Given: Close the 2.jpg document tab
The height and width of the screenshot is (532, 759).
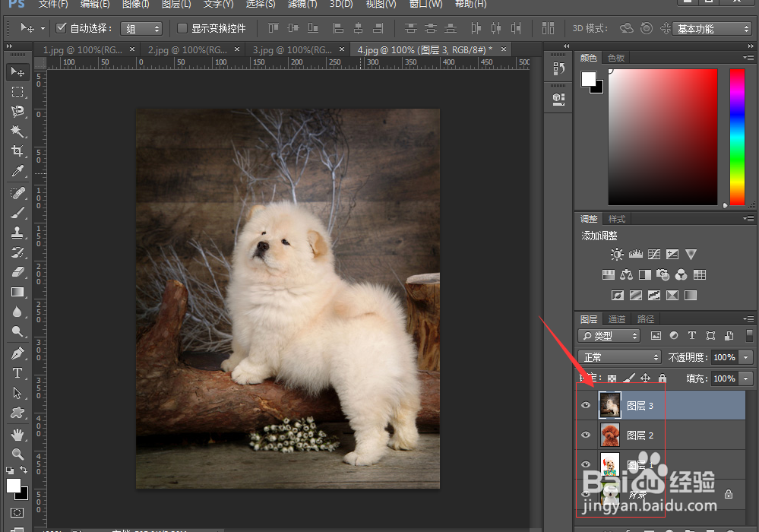Looking at the screenshot, I should (237, 49).
